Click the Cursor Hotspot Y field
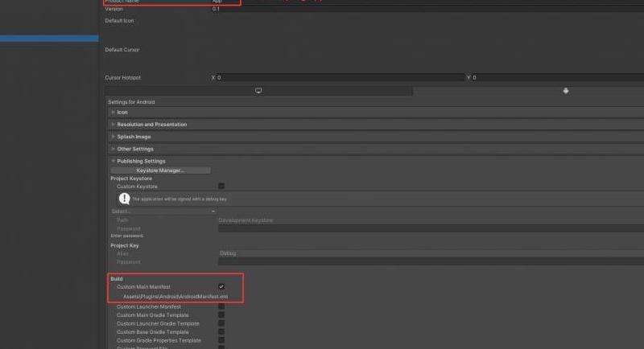The height and width of the screenshot is (349, 644). (x=557, y=78)
